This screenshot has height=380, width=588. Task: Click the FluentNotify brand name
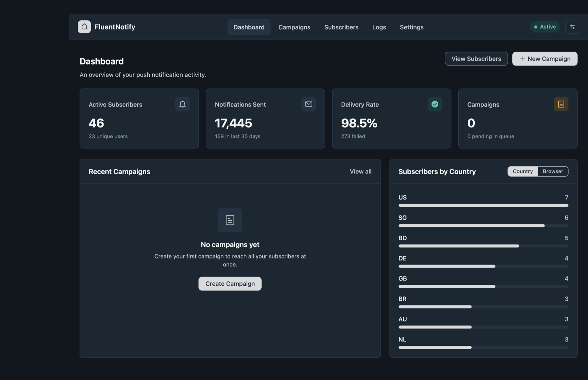[115, 27]
